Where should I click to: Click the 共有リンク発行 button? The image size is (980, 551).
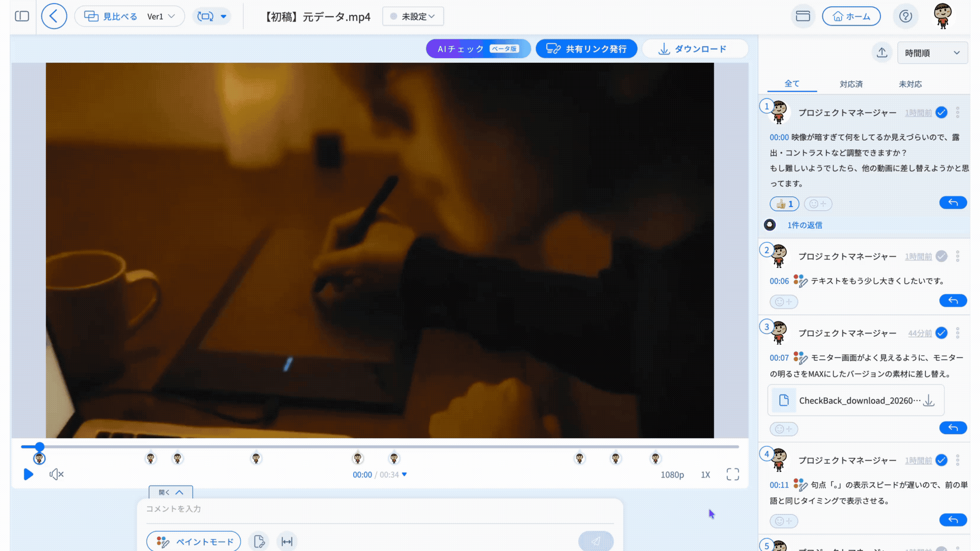586,49
